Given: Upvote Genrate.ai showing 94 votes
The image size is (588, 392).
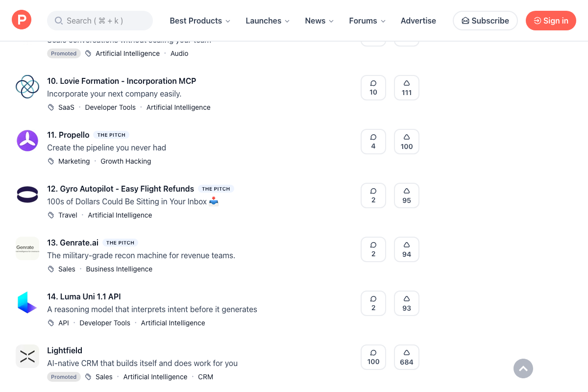Looking at the screenshot, I should [407, 249].
